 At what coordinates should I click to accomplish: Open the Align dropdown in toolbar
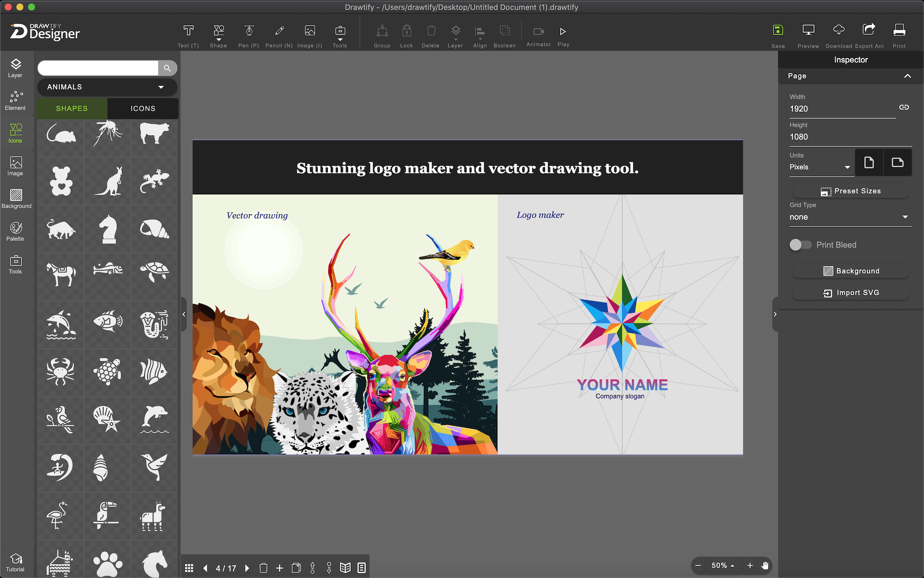coord(480,36)
